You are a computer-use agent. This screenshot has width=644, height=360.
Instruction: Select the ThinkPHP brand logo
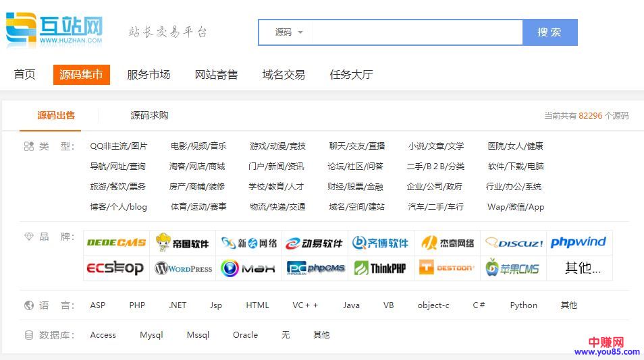click(381, 268)
